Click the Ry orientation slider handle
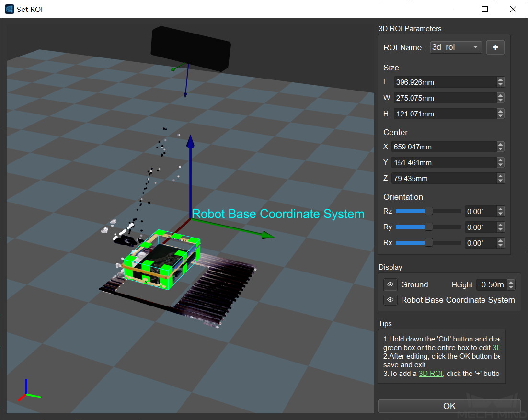 point(429,227)
